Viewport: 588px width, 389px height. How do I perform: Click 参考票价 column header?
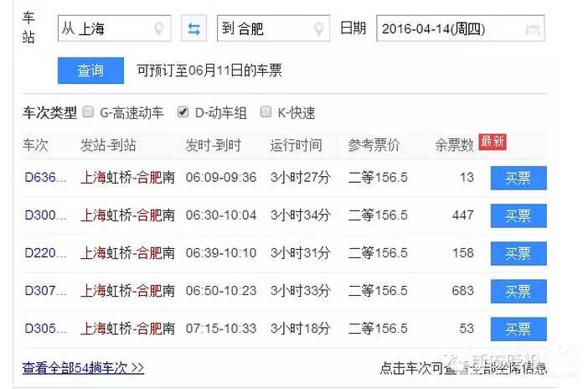(x=374, y=145)
